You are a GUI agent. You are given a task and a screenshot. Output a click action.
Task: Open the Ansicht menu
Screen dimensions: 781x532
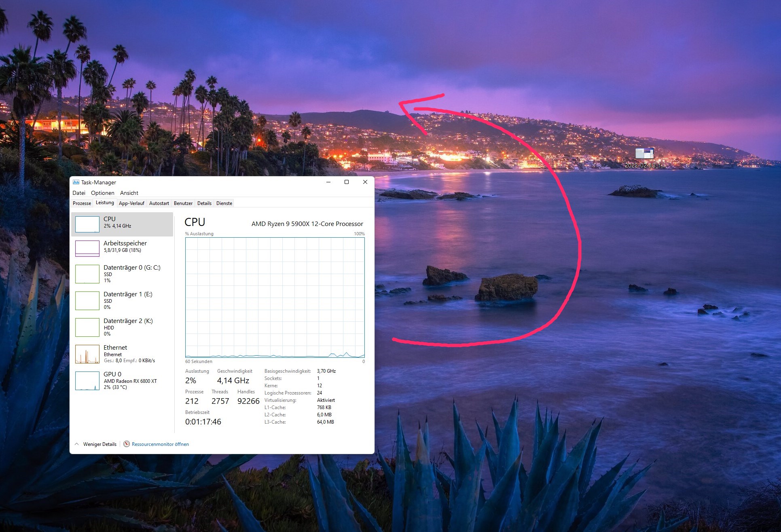pyautogui.click(x=129, y=193)
